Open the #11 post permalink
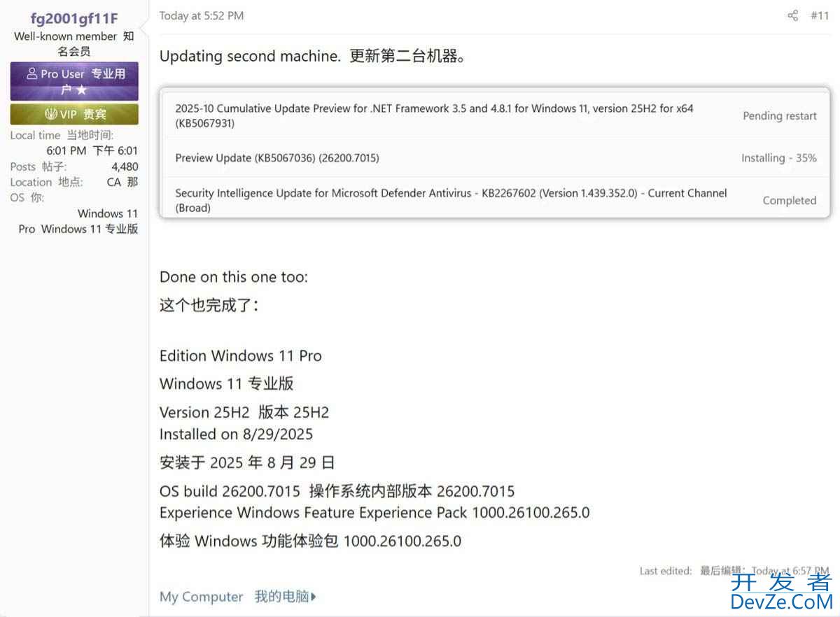The image size is (840, 617). tap(820, 15)
